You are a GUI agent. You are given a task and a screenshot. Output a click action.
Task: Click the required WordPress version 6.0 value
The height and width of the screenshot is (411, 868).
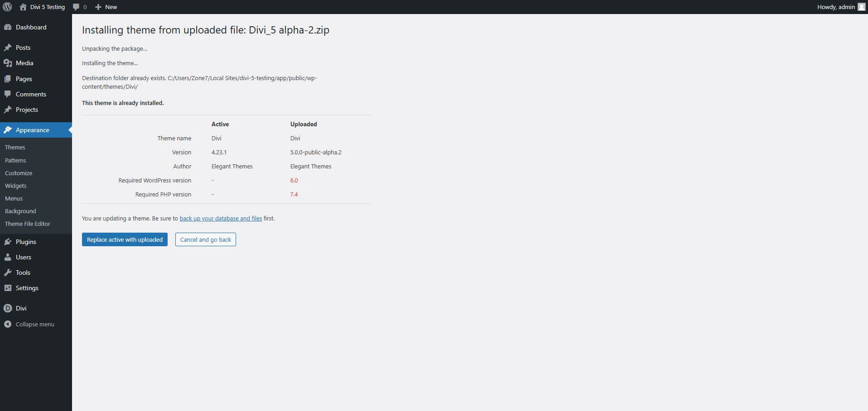pos(294,180)
